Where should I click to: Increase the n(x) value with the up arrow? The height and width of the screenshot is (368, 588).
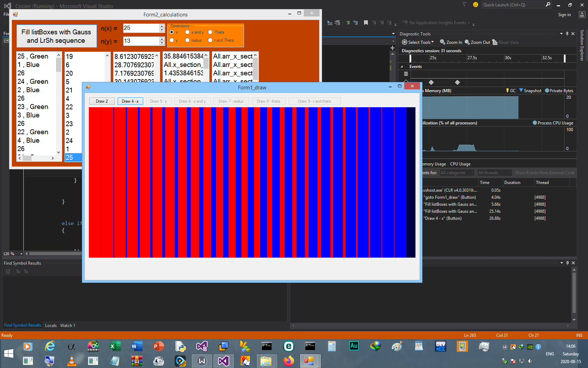[x=162, y=26]
